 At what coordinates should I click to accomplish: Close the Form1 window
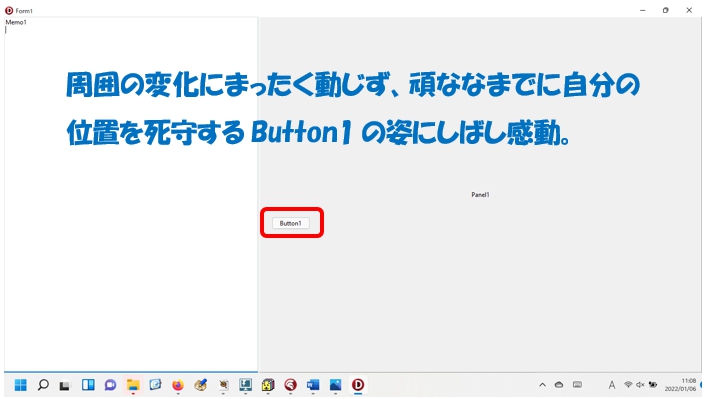689,10
